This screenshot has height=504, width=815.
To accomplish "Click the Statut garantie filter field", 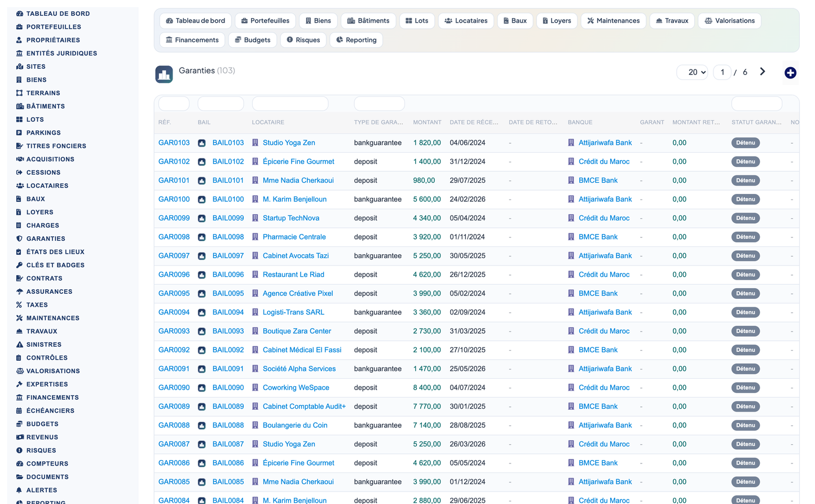I will 756,104.
